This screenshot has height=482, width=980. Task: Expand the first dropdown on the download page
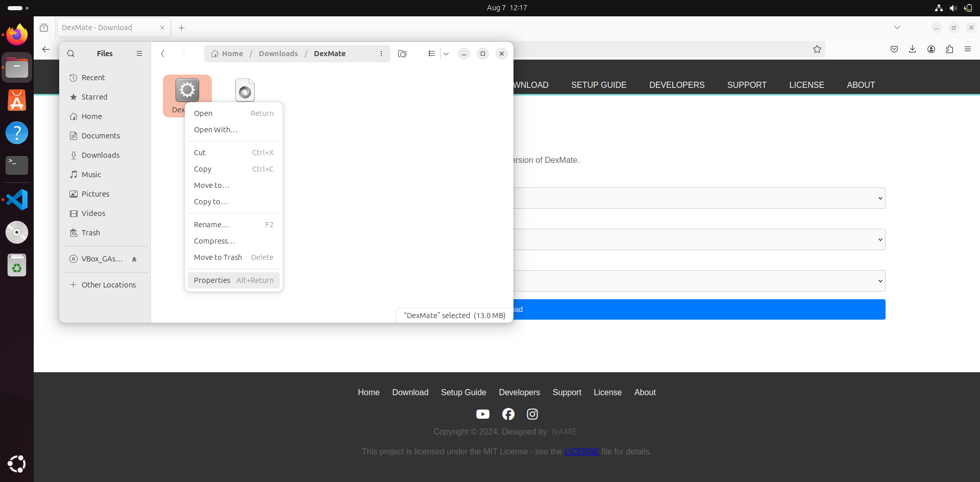pyautogui.click(x=699, y=198)
